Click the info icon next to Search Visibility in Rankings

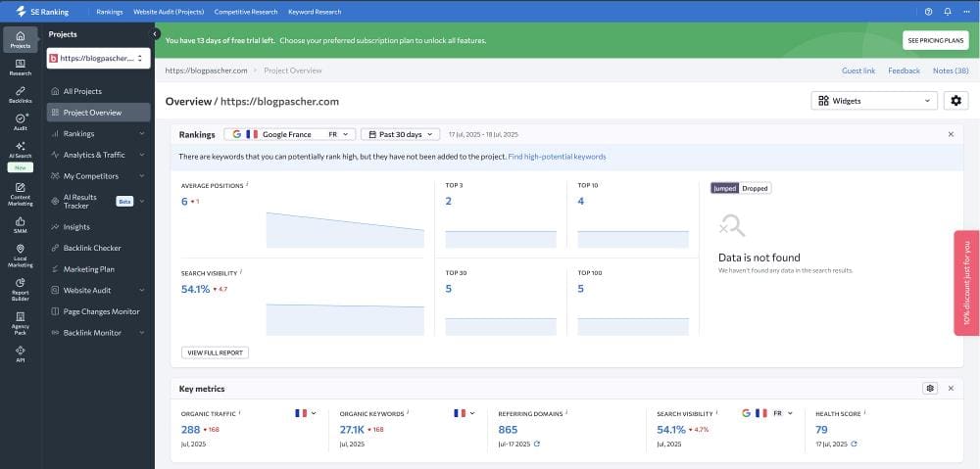(241, 271)
